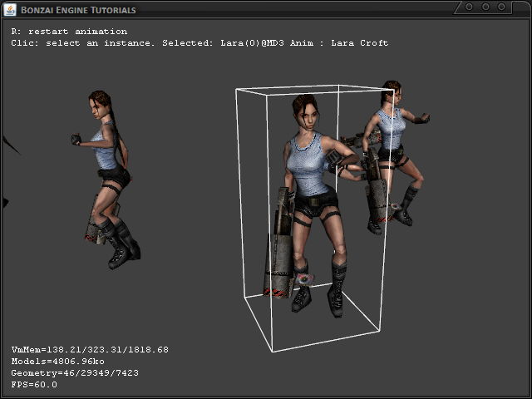This screenshot has height=399, width=532.
Task: Minimize the Bonzai Engine window
Action: 470,7
